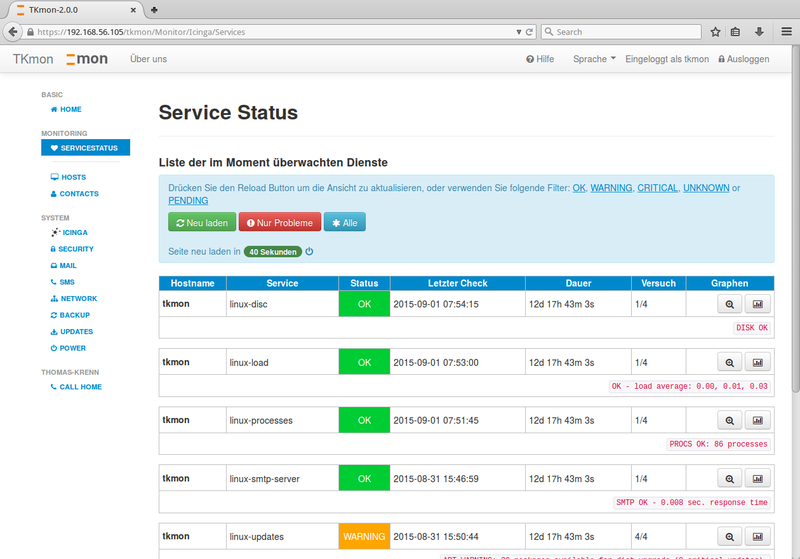Toggle the auto-reload power icon
Image resolution: width=800 pixels, height=559 pixels.
[309, 251]
